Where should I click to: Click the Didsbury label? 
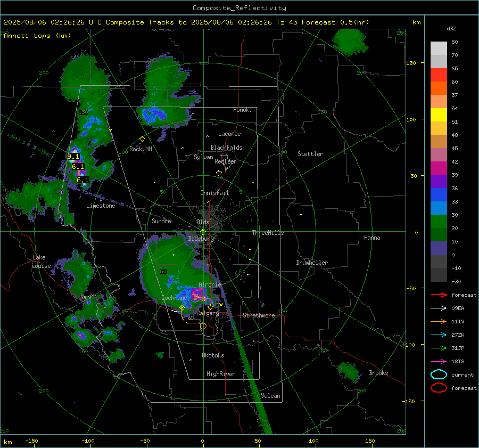(201, 239)
